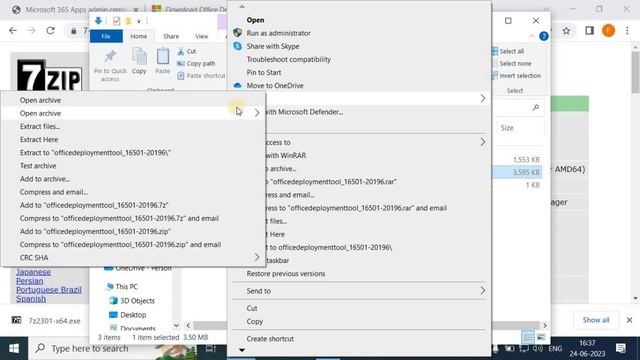Open Chrome profile avatar
This screenshot has width=640, height=360.
[x=608, y=31]
